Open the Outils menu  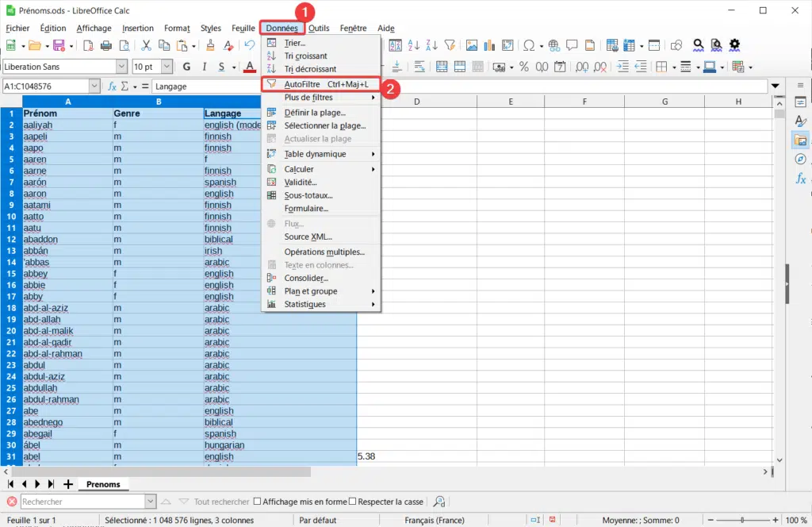click(x=319, y=28)
